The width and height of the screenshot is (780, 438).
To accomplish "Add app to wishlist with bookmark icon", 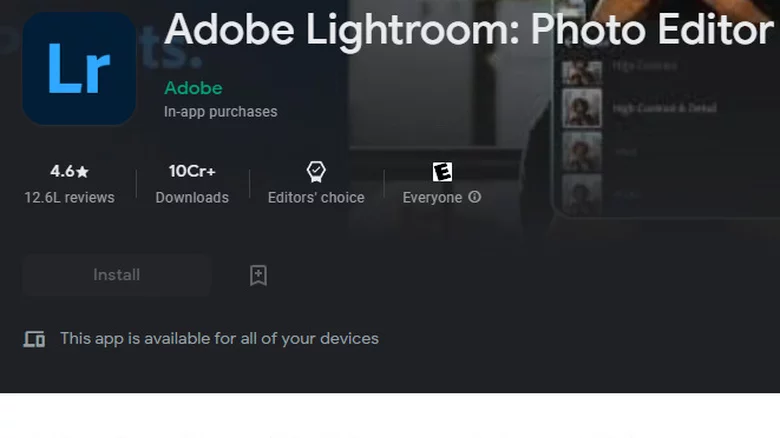I will coord(258,275).
